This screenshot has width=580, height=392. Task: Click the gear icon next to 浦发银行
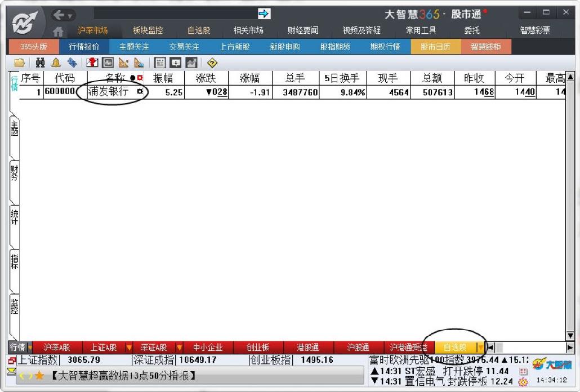pyautogui.click(x=140, y=91)
